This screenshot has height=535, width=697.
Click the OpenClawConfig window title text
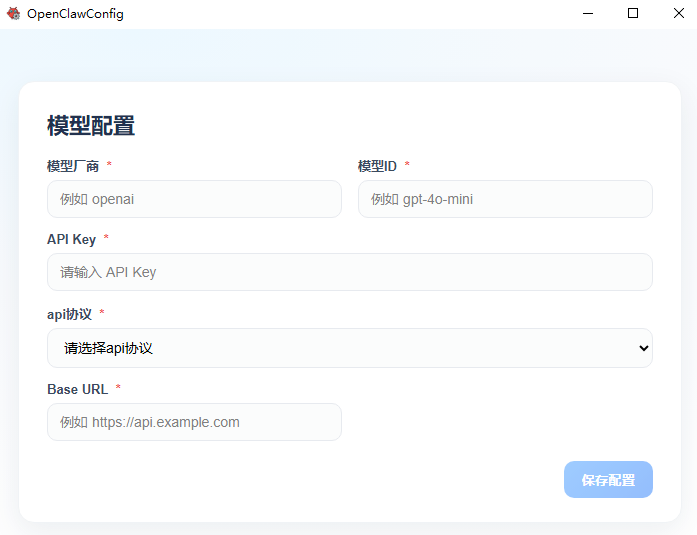75,14
